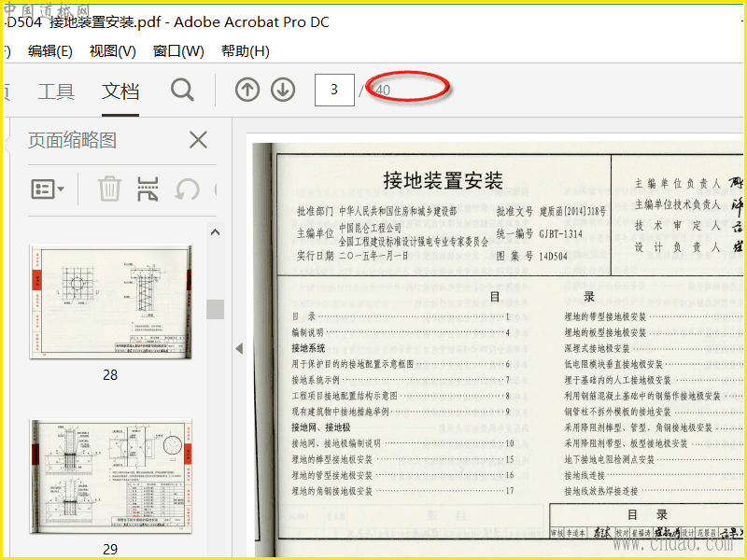The width and height of the screenshot is (747, 560).
Task: Switch to the 工具 tab
Action: 56,91
